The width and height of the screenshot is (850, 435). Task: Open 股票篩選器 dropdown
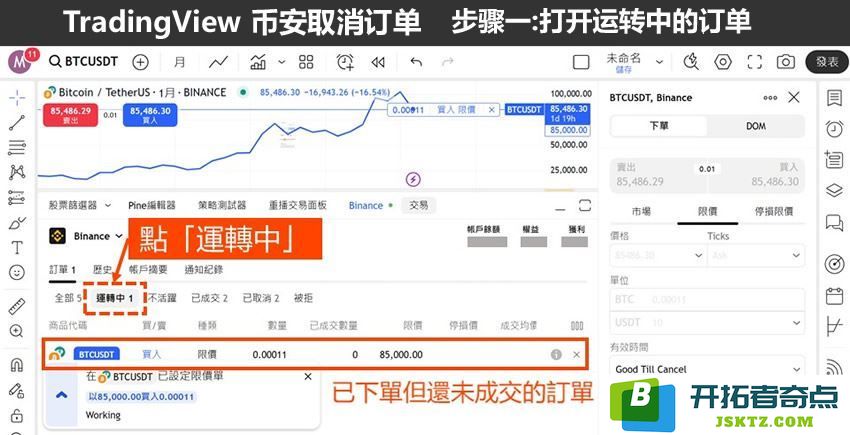(80, 205)
